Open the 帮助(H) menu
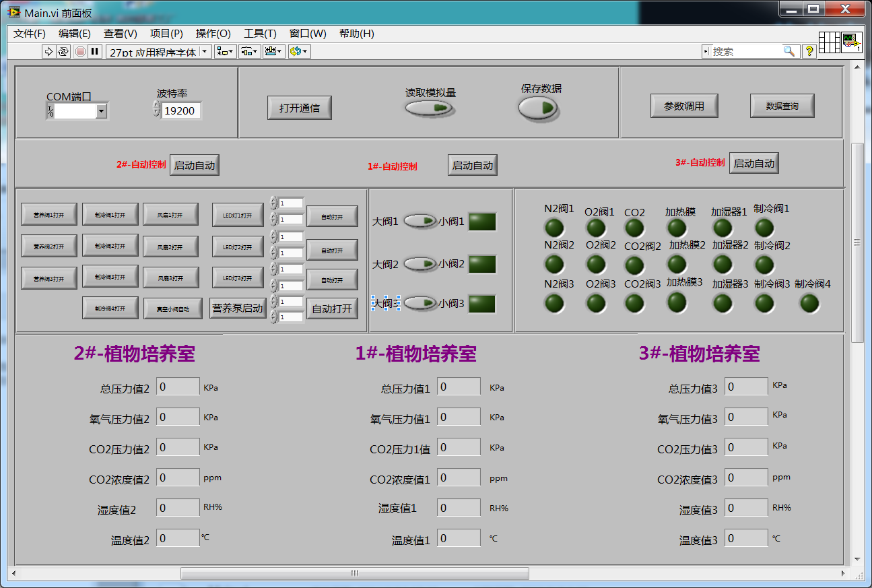Viewport: 872px width, 588px height. click(357, 34)
